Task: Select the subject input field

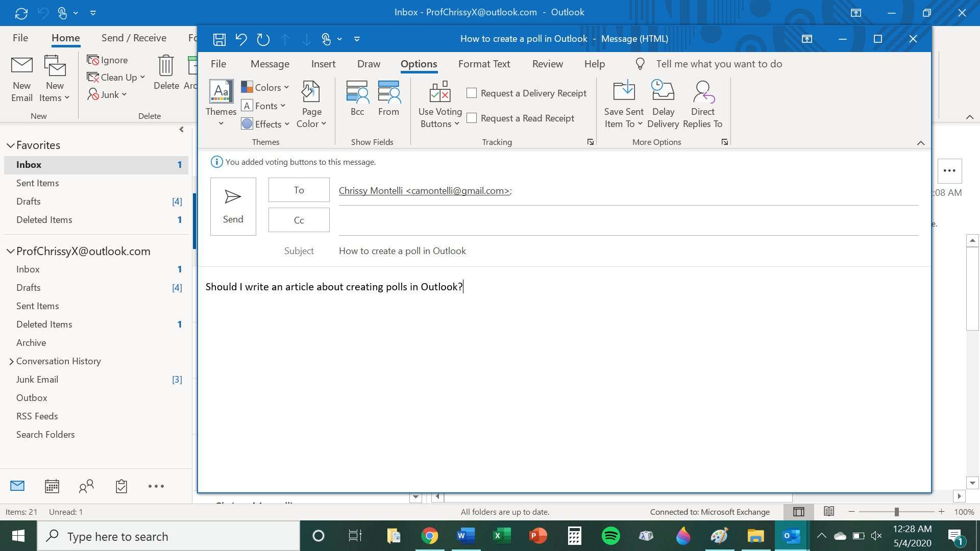Action: point(626,251)
